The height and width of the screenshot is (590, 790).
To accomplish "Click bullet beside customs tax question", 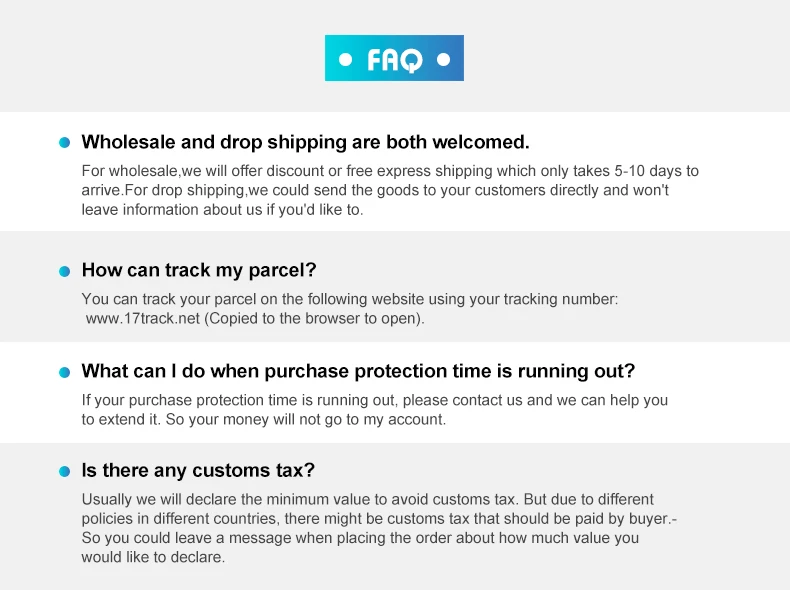I will pos(65,471).
